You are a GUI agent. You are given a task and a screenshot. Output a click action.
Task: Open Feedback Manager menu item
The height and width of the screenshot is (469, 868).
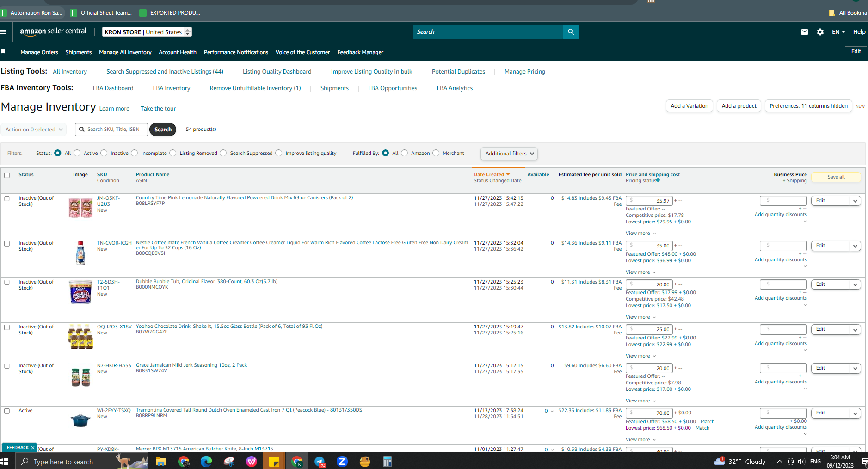[x=360, y=52]
